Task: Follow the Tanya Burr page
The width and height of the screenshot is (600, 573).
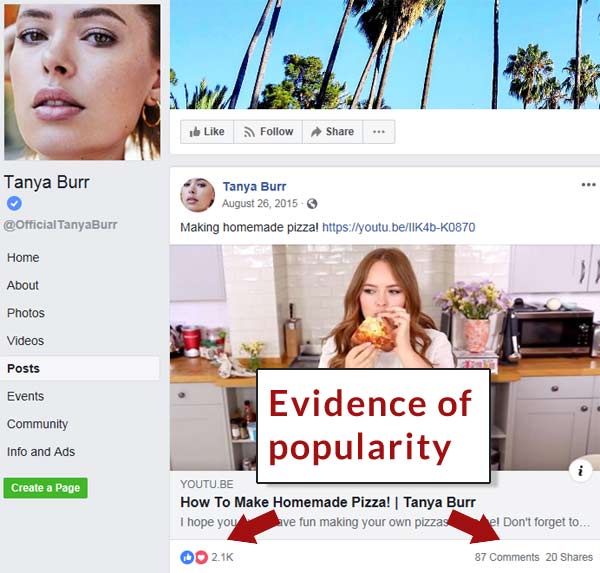Action: [268, 132]
